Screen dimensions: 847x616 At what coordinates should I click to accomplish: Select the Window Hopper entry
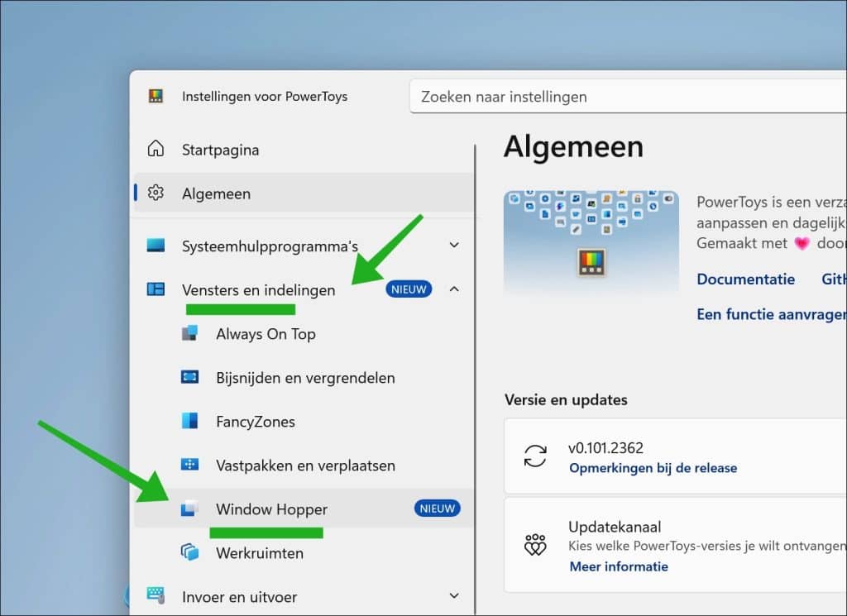304,509
